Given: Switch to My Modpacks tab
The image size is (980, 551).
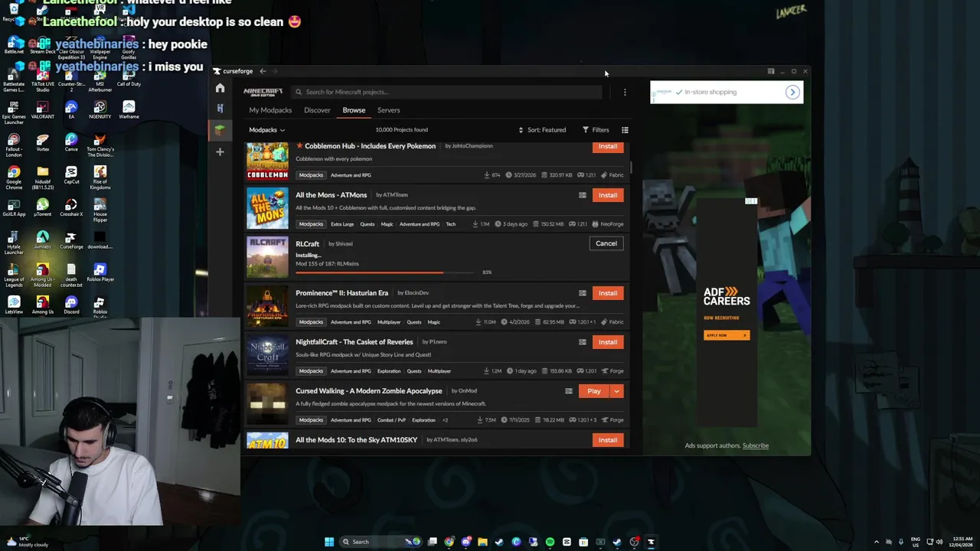Looking at the screenshot, I should [270, 110].
